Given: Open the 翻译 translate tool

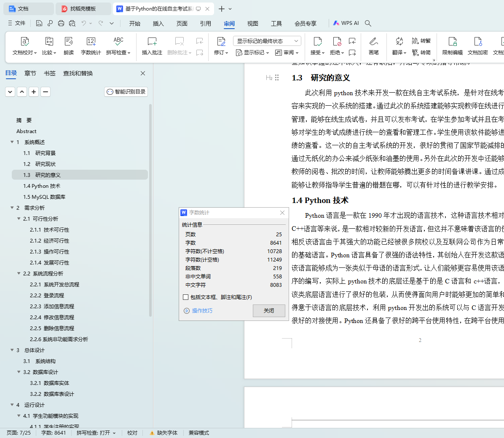Looking at the screenshot, I should click(399, 46).
